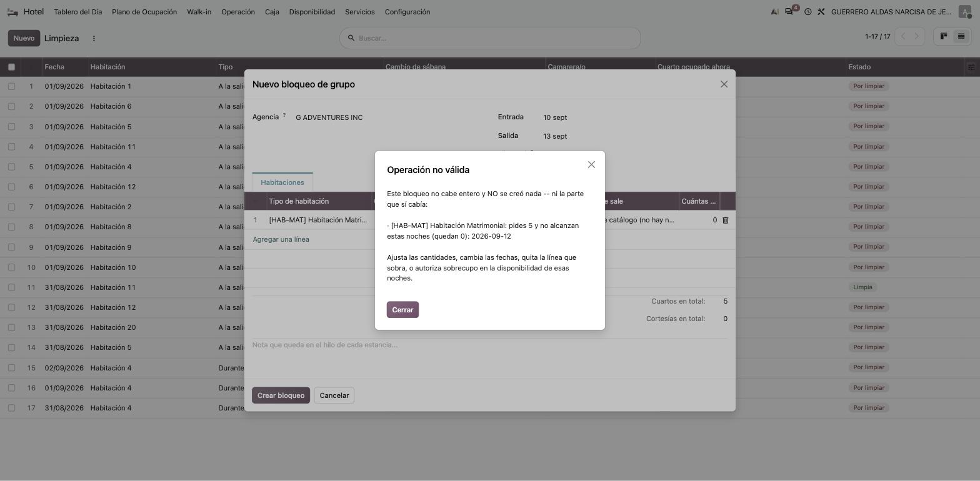The height and width of the screenshot is (481, 980).
Task: Focus the Buscar search field
Action: pos(490,38)
